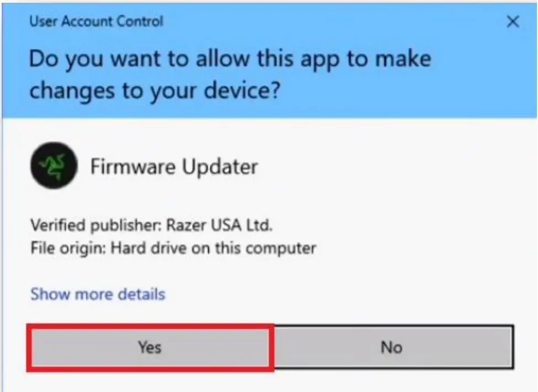Click the Verified publisher line
Viewport: 538px width, 392px height.
click(151, 225)
